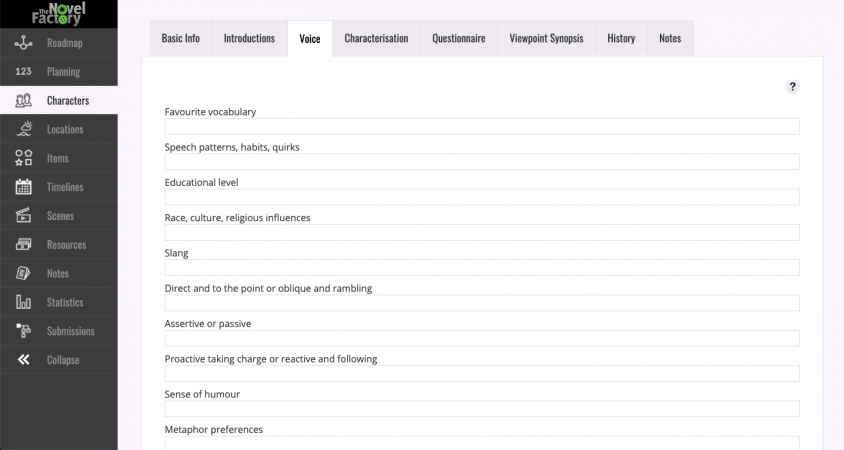Open Submissions label in the sidebar
This screenshot has width=844, height=450.
[x=71, y=331]
